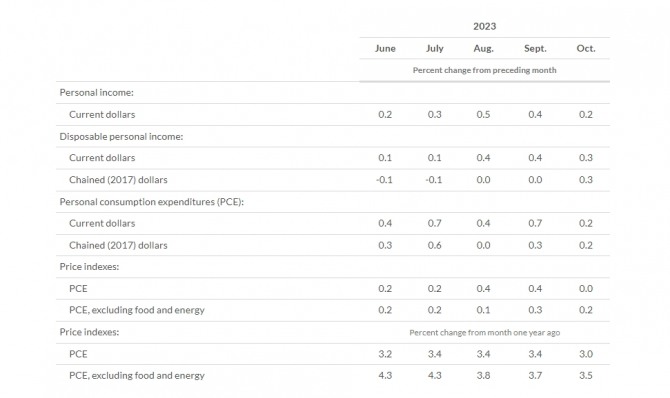This screenshot has height=398, width=670.
Task: Select yearly PCE Oct. value 3.0
Action: point(585,354)
